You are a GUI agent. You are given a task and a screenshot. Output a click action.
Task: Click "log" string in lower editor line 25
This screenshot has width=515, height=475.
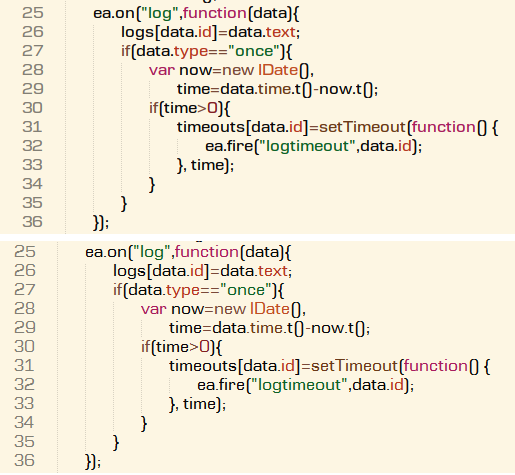(151, 253)
